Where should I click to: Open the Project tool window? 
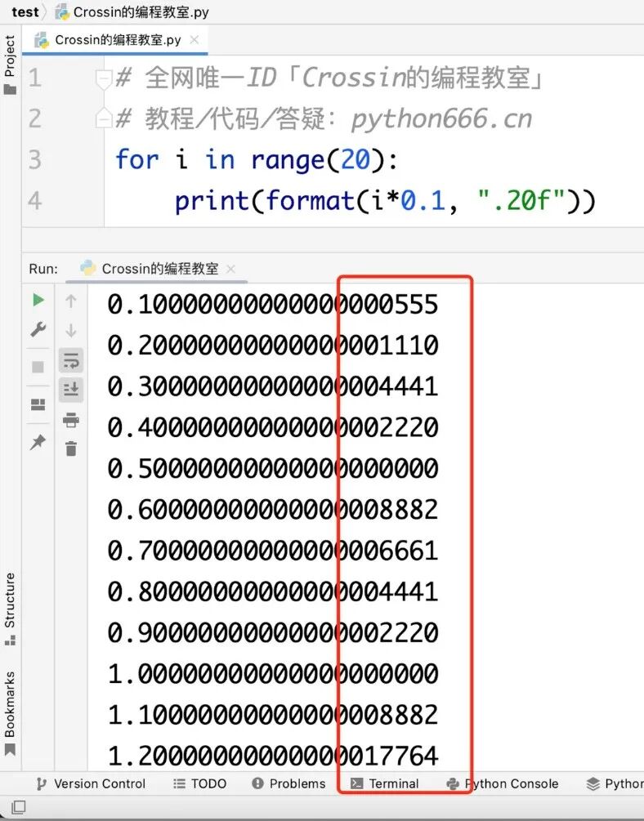(x=10, y=65)
